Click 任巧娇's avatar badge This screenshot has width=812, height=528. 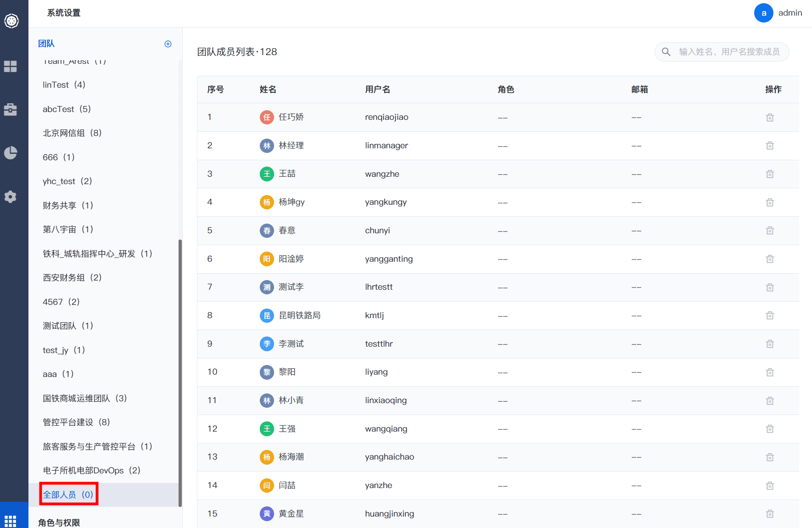click(267, 117)
